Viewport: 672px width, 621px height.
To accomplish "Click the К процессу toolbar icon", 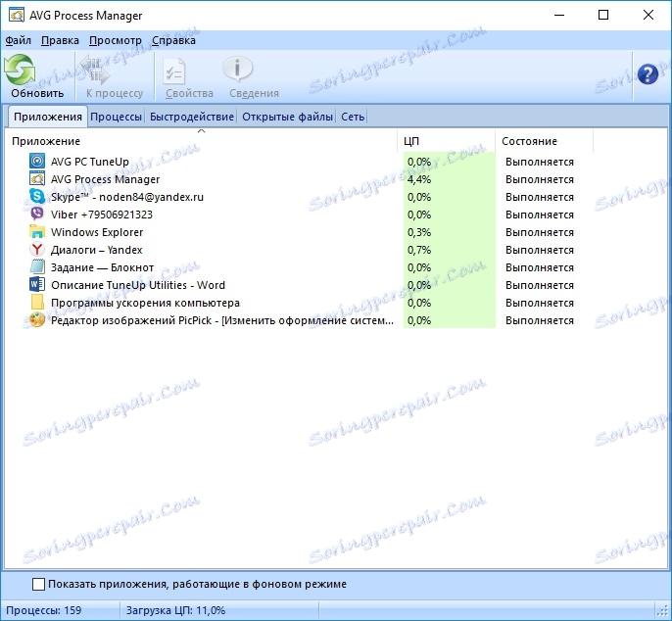I will tap(95, 70).
